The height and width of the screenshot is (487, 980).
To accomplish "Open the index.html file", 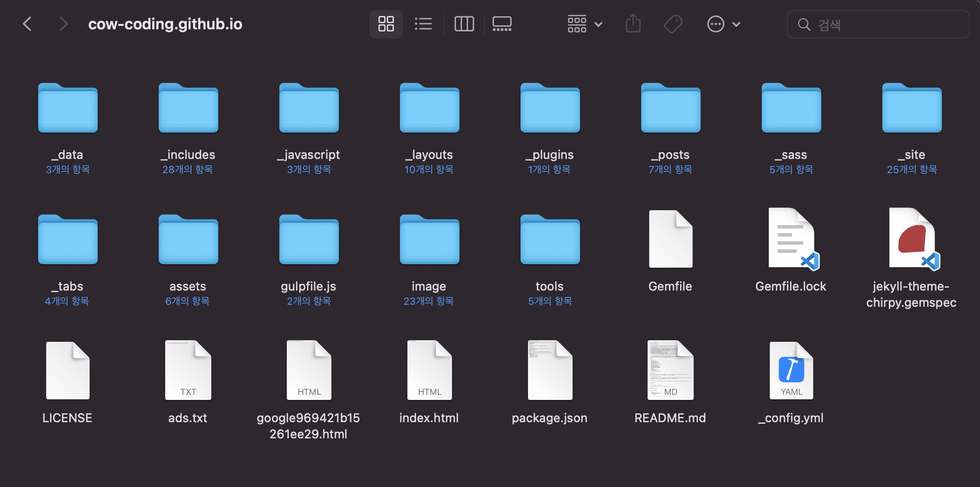I will pyautogui.click(x=429, y=370).
